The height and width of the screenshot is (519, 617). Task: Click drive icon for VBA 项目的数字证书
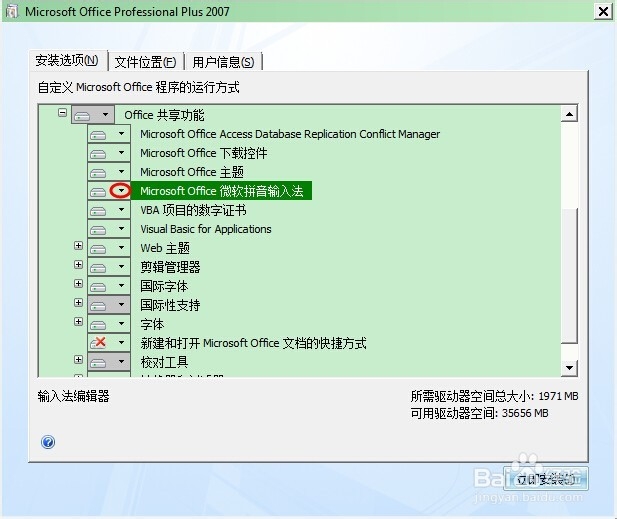click(98, 211)
